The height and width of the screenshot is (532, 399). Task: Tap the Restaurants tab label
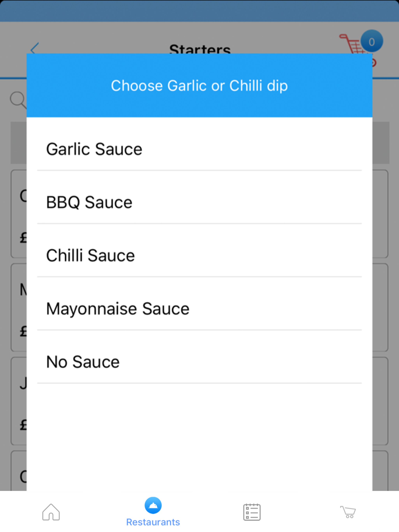click(153, 522)
